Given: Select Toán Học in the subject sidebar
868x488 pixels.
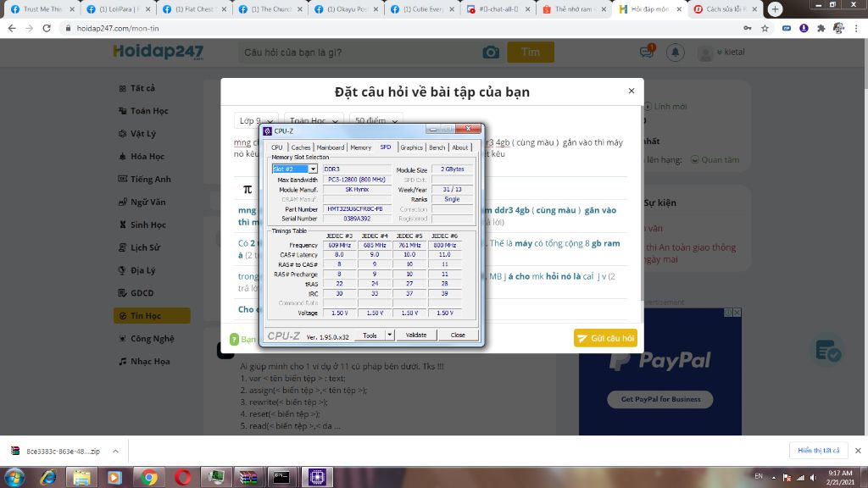Looking at the screenshot, I should [149, 111].
